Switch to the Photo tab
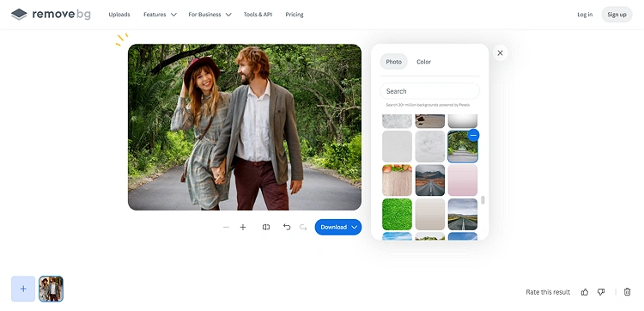 394,62
